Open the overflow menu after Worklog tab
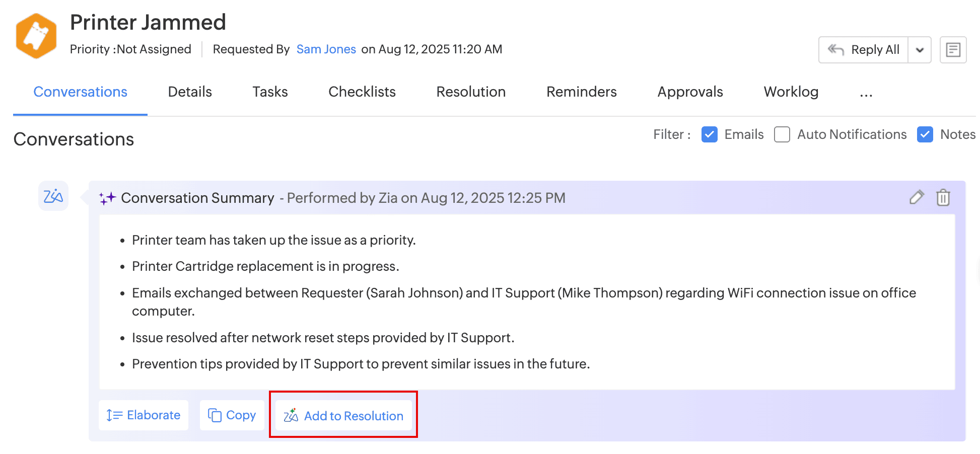 [866, 96]
